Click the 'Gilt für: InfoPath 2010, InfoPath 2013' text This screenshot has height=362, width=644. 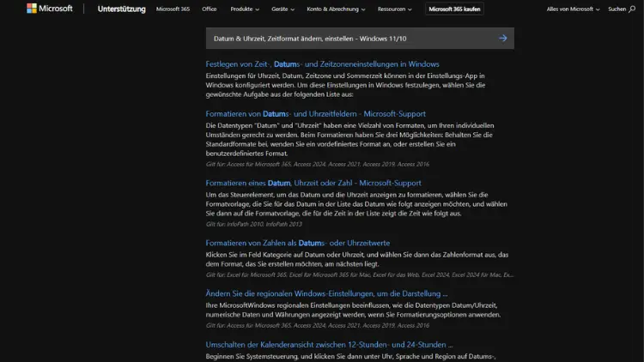[x=254, y=224]
